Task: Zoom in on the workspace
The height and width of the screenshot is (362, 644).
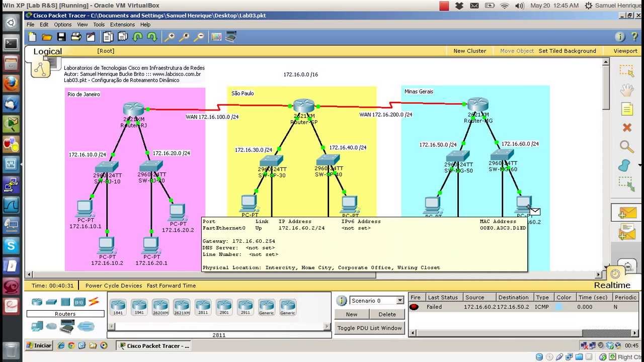Action: 170,37
